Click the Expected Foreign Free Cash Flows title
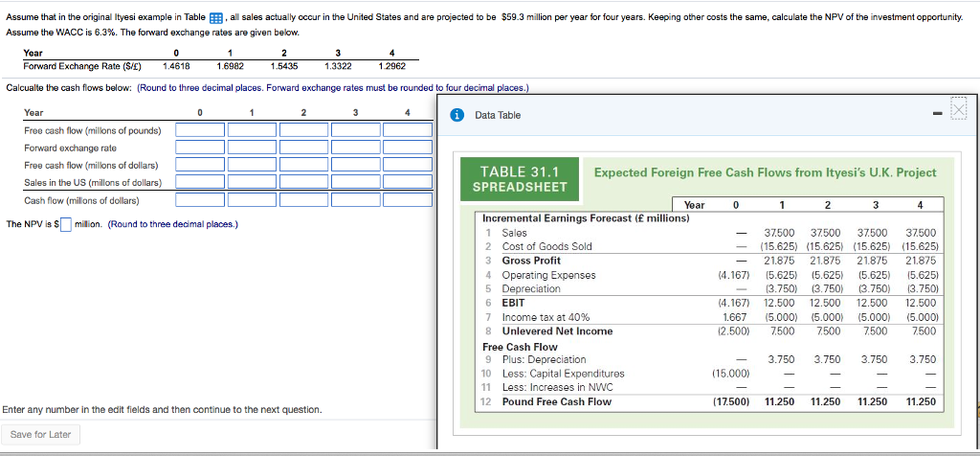 pyautogui.click(x=765, y=172)
